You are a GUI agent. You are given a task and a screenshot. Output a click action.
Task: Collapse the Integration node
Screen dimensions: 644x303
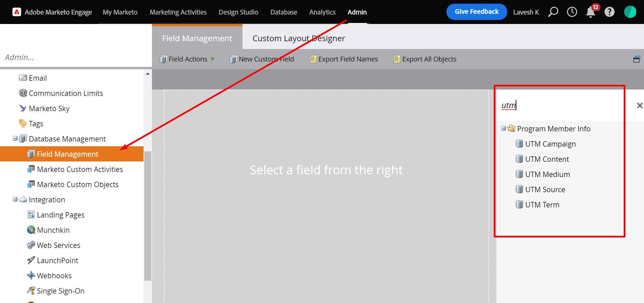[15, 199]
